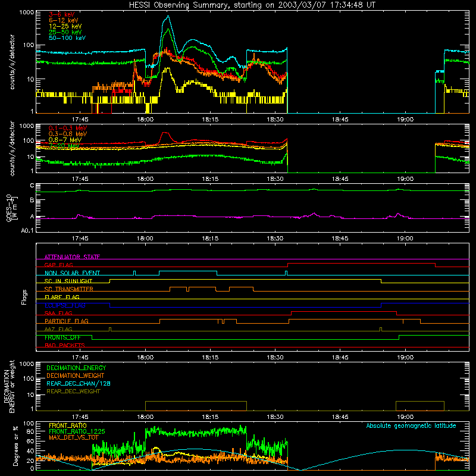Pick the SAA_FLAG label
The width and height of the screenshot is (476, 476).
[58, 313]
